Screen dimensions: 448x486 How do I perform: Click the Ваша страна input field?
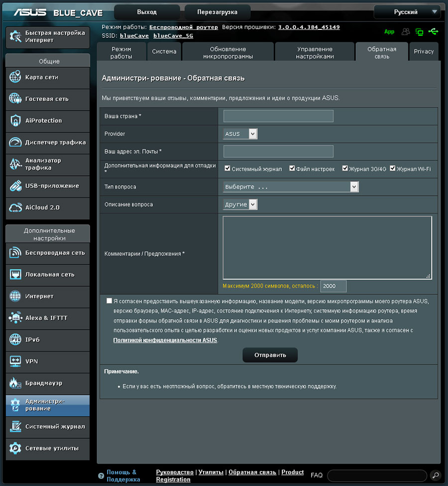point(278,116)
